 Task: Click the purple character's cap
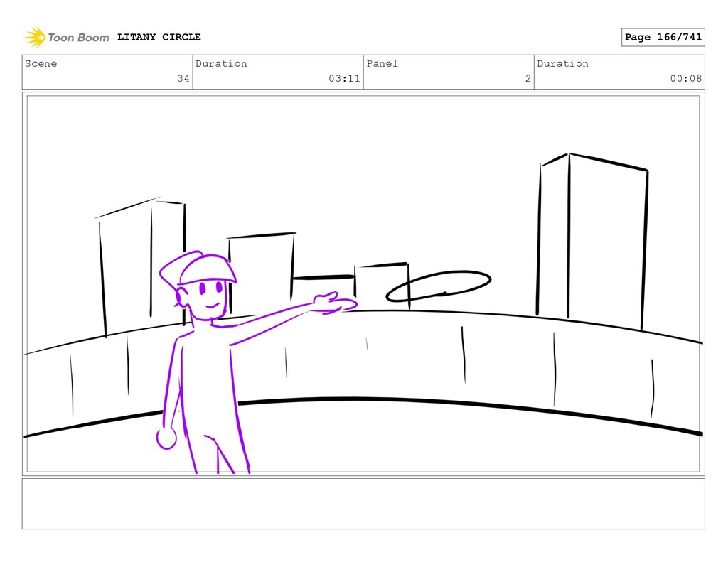point(198,269)
